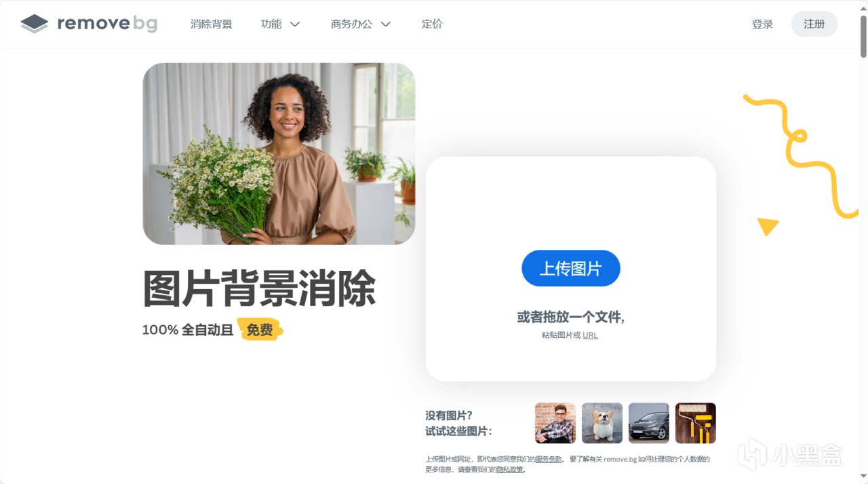Select the man with glasses sample image
868x484 pixels.
pyautogui.click(x=555, y=423)
